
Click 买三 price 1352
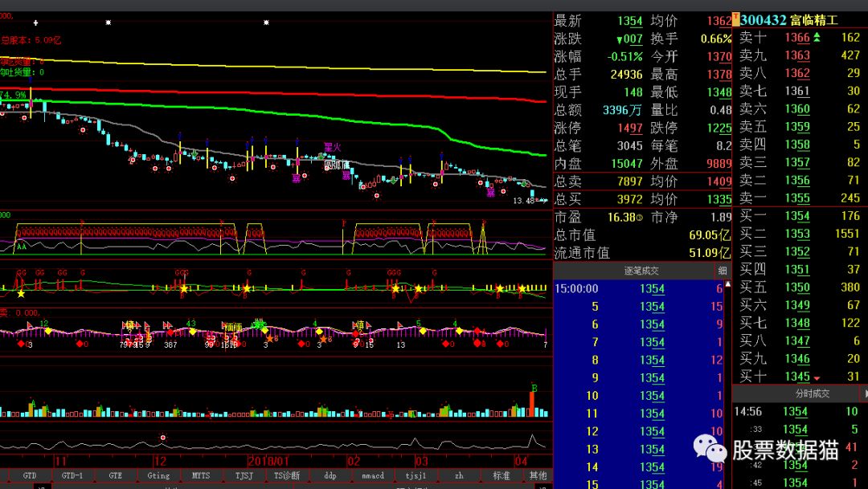point(797,251)
